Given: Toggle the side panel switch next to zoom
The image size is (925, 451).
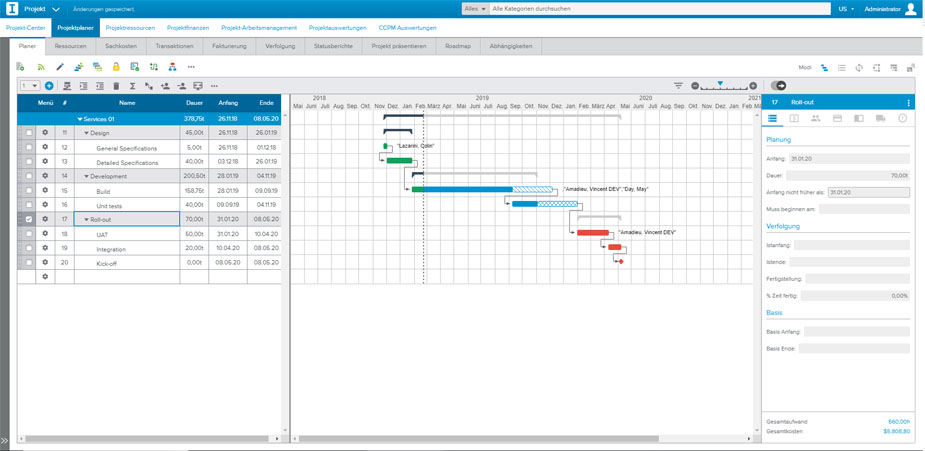Looking at the screenshot, I should (x=778, y=86).
